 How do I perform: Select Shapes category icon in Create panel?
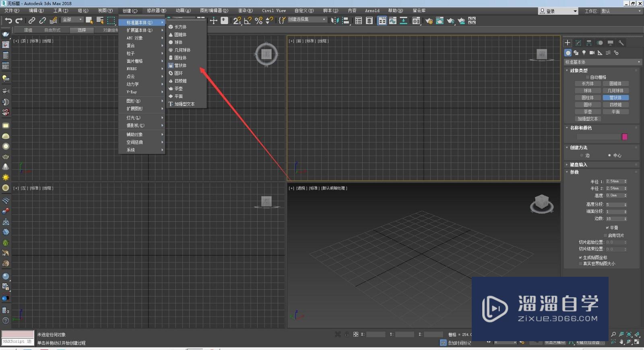(576, 53)
